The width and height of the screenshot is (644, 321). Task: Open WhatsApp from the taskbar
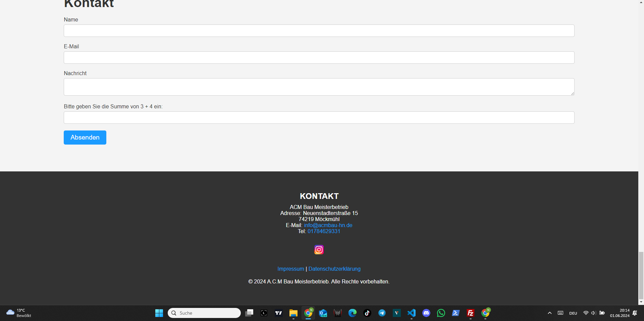(x=441, y=313)
